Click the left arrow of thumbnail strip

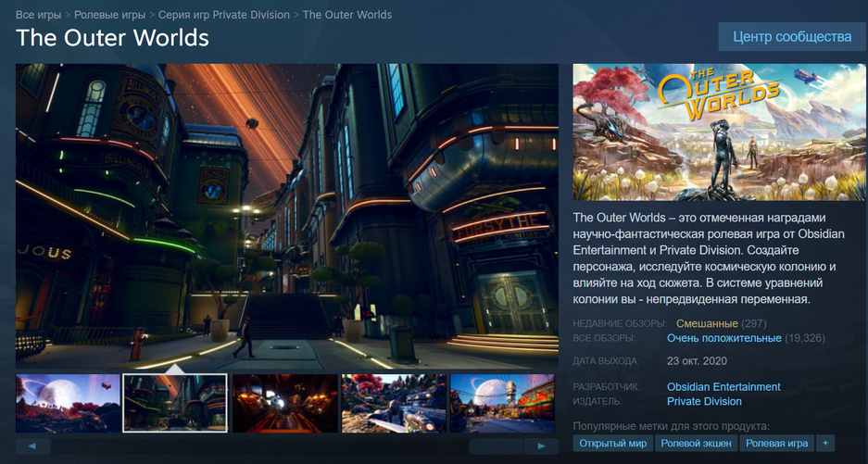(32, 445)
